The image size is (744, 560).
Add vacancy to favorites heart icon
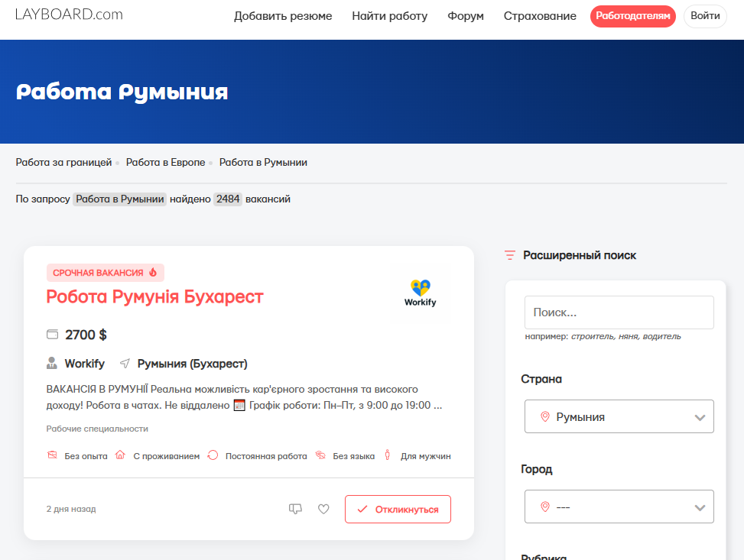[x=323, y=510]
